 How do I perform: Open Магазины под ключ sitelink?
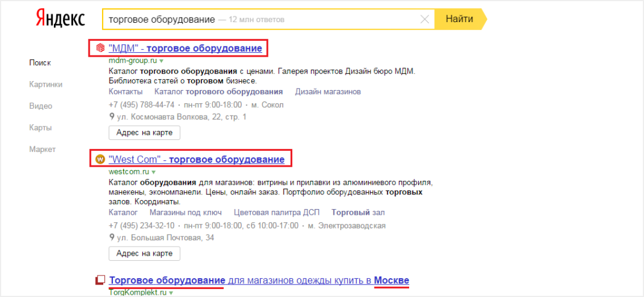(186, 213)
